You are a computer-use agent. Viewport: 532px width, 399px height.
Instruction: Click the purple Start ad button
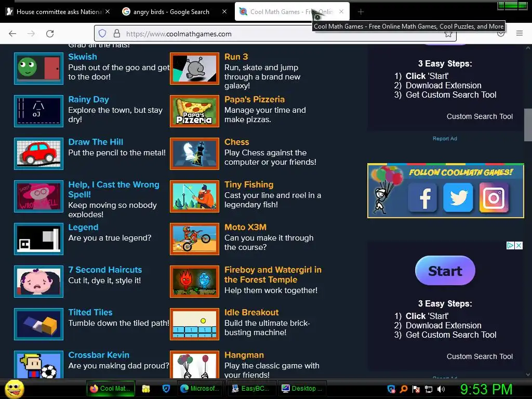[x=445, y=270]
